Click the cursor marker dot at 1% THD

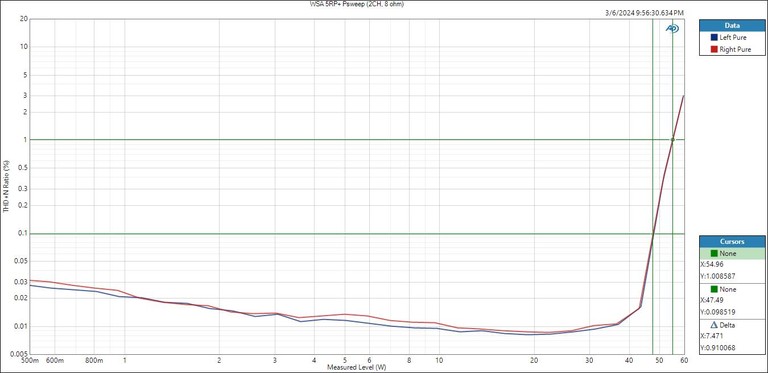[672, 140]
